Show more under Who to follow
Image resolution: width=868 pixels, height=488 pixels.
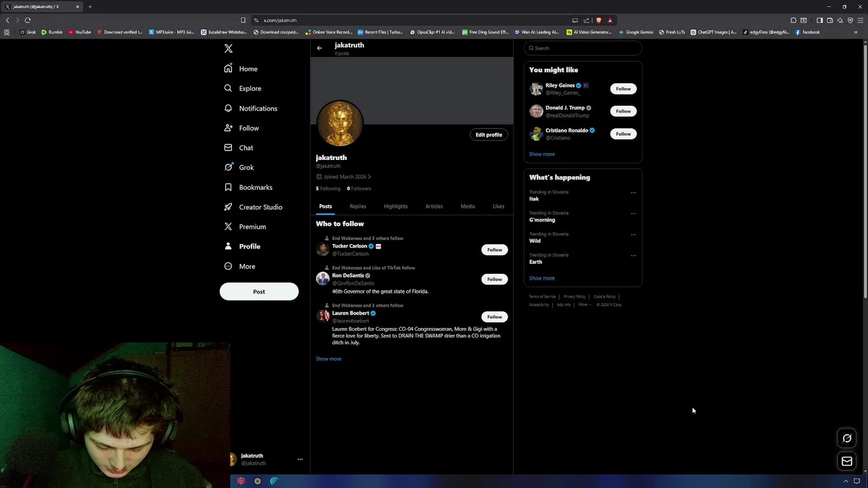pyautogui.click(x=329, y=359)
